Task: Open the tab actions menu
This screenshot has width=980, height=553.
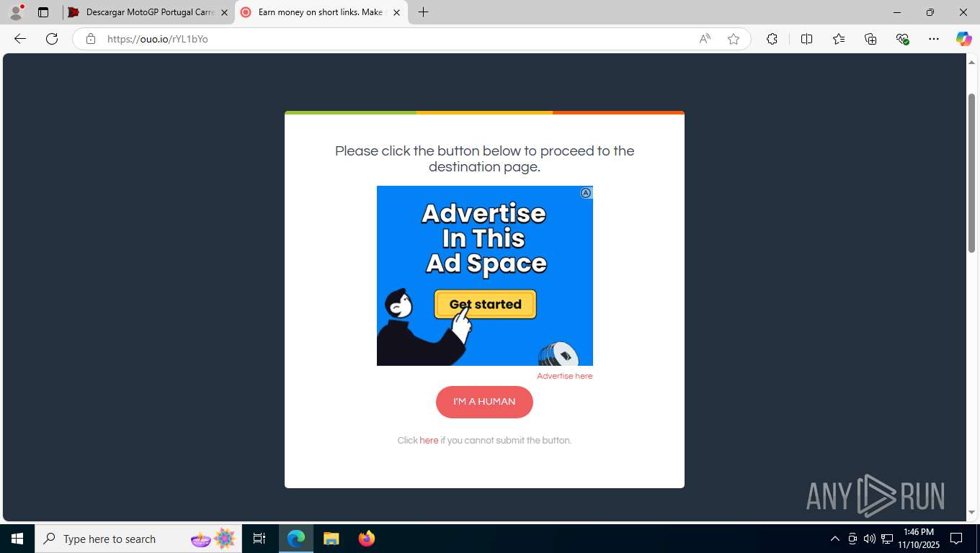Action: (x=43, y=12)
